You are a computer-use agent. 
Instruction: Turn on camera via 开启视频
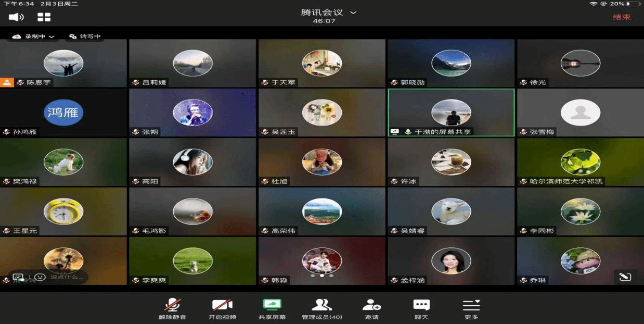tap(222, 308)
